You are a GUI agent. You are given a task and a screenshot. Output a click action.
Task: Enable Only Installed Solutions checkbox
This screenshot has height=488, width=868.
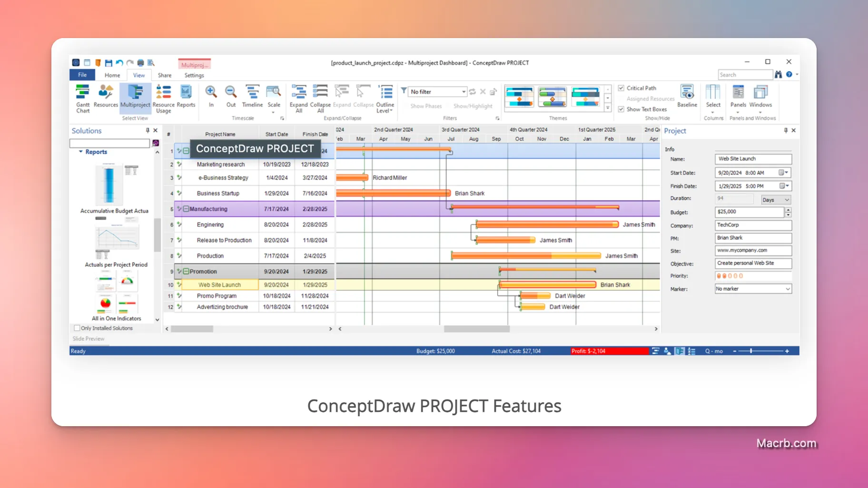77,328
